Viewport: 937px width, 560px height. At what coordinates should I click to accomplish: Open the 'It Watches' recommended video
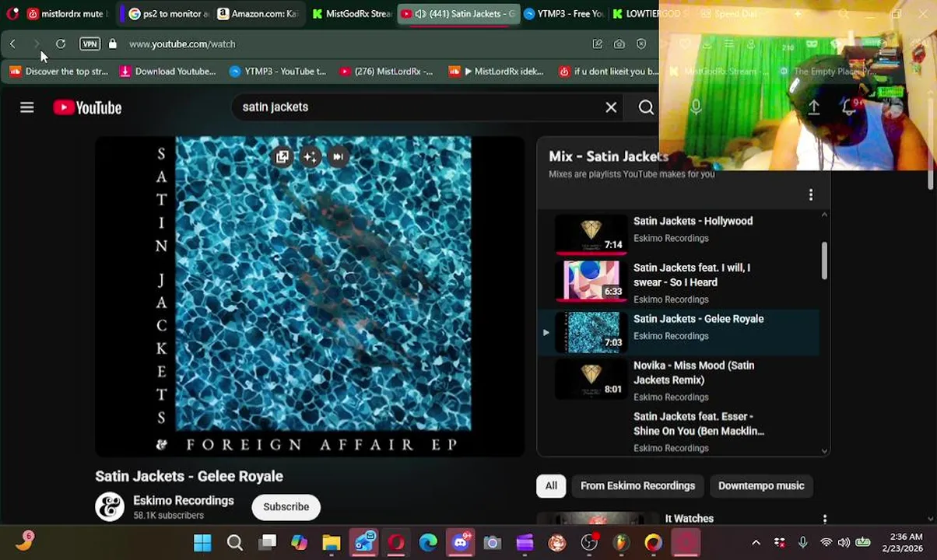pyautogui.click(x=689, y=519)
